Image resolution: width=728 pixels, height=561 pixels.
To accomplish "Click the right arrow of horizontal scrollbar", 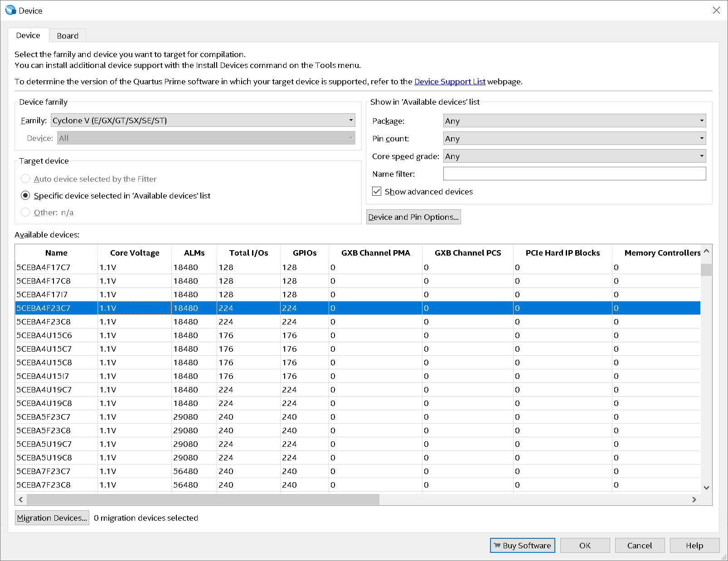I will tap(694, 499).
